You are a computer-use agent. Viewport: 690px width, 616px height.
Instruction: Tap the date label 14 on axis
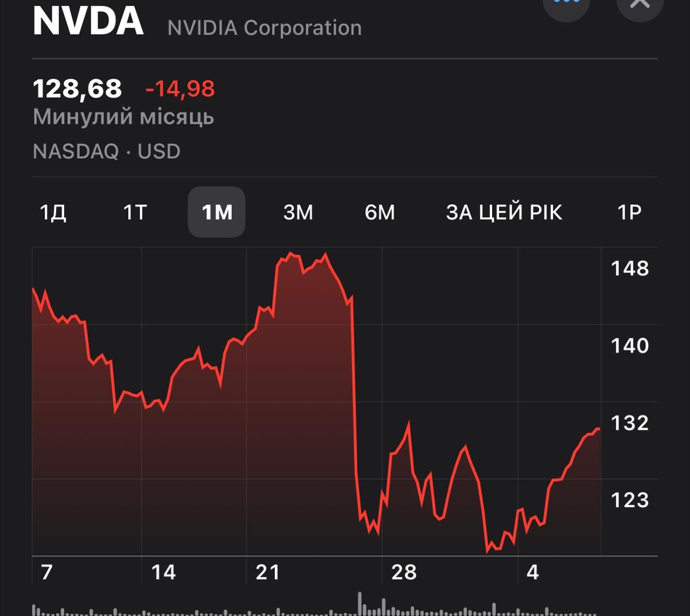(163, 572)
